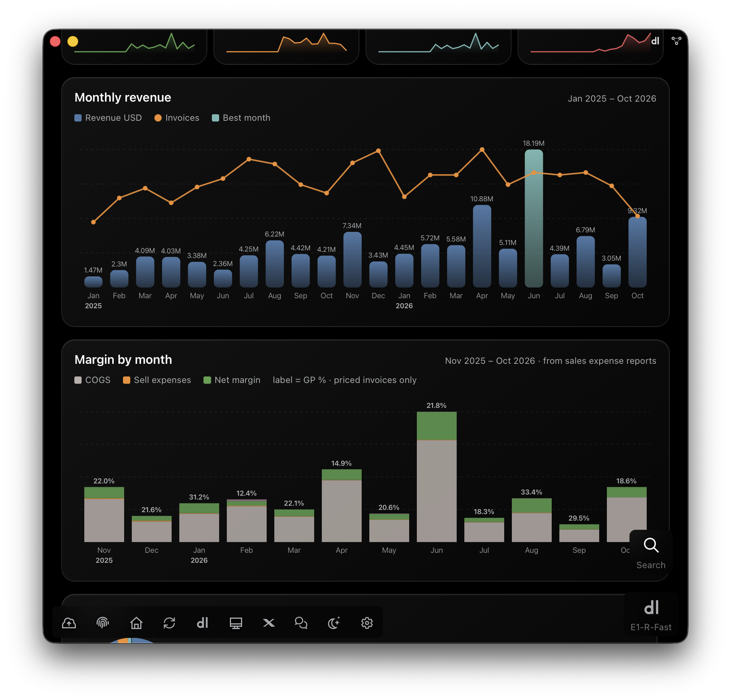Viewport: 731px width, 700px height.
Task: Open the chat bubbles icon
Action: tap(301, 623)
